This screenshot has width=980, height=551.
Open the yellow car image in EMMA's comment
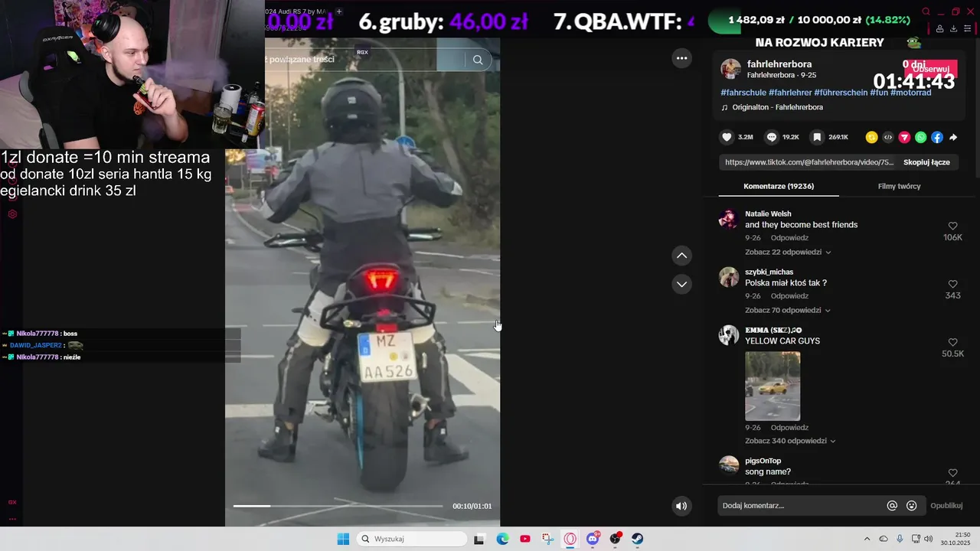pyautogui.click(x=773, y=386)
